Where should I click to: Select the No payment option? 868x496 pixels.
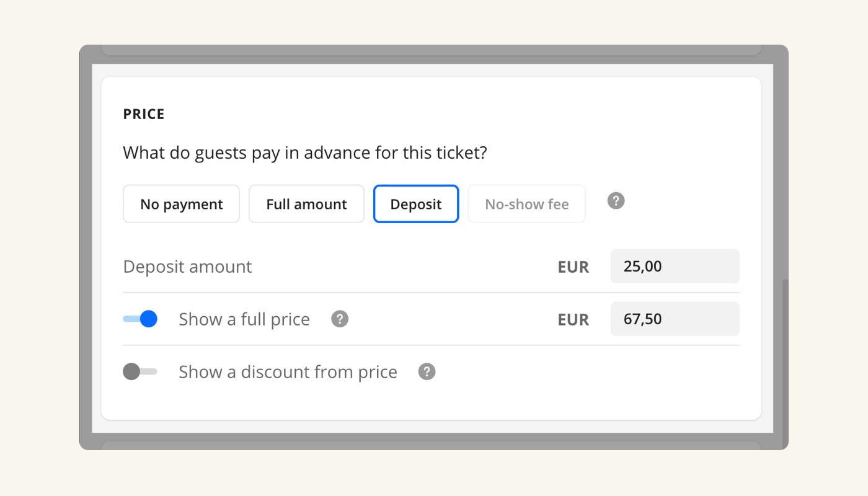click(181, 204)
